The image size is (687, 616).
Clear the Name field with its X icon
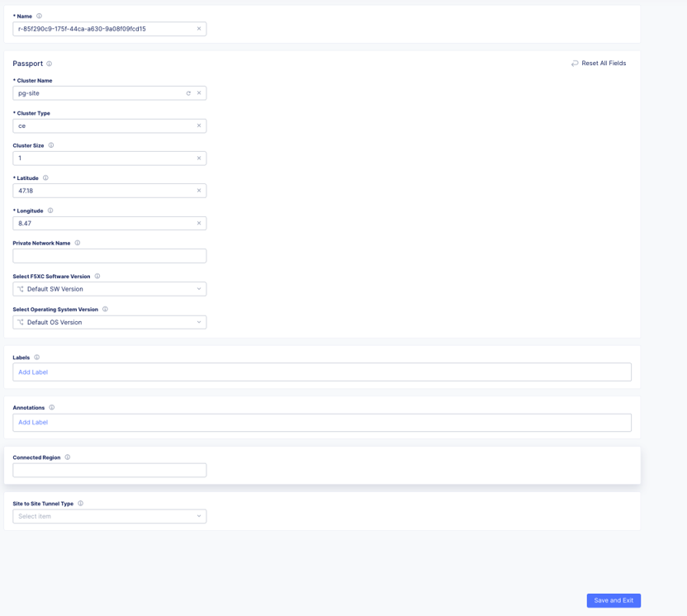(x=199, y=28)
